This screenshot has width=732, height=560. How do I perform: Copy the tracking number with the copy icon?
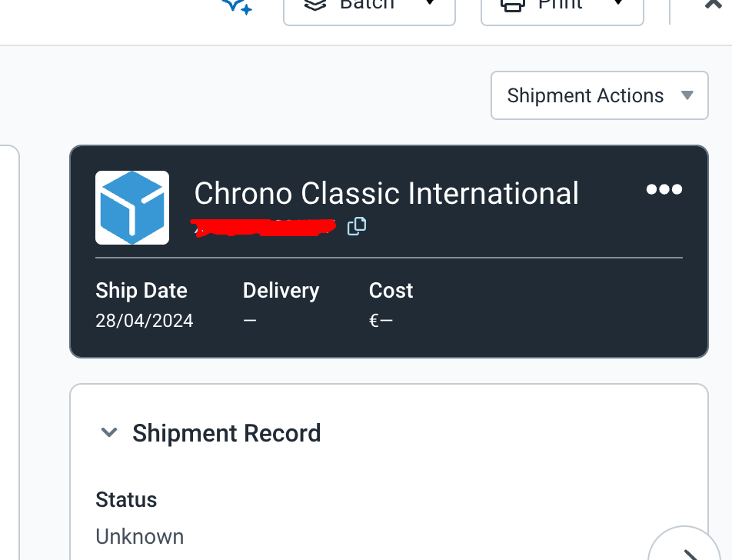coord(357,226)
